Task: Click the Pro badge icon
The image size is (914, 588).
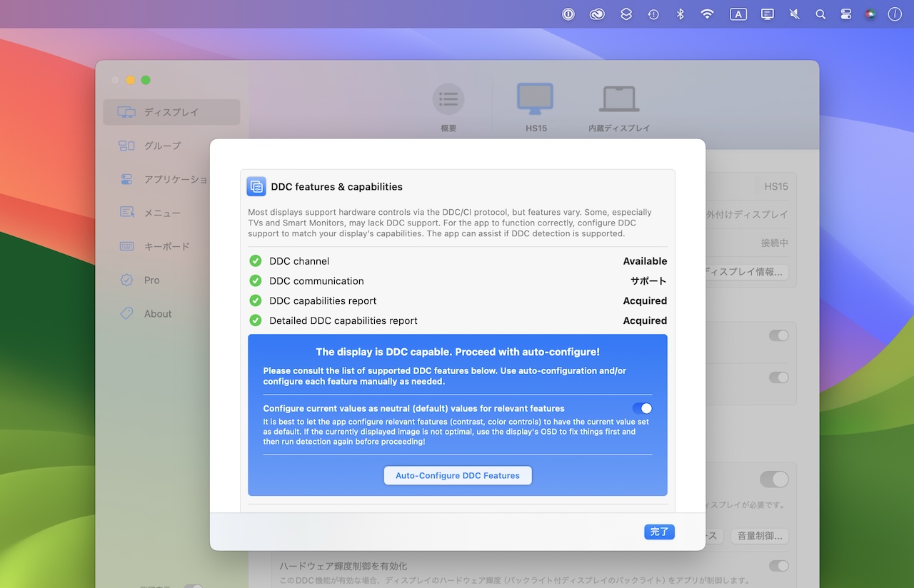Action: coord(126,280)
